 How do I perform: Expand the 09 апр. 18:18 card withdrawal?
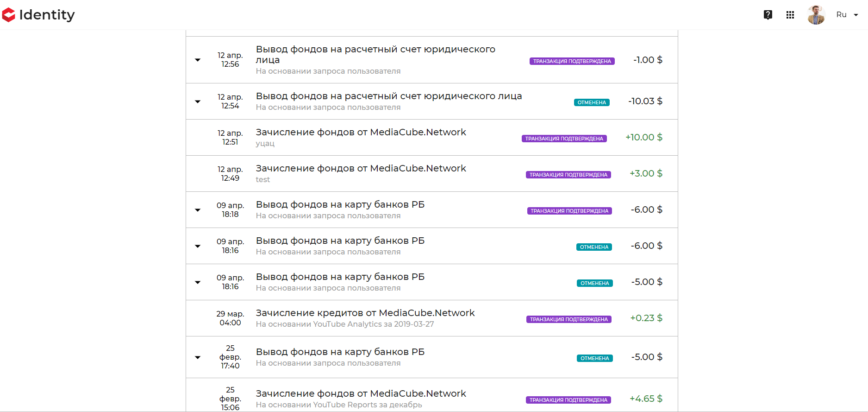(x=198, y=210)
